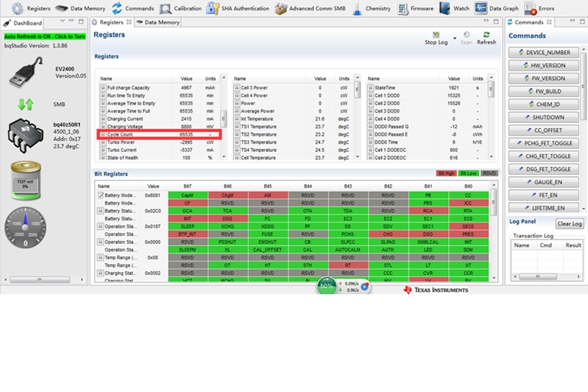Toggle Full charge Capacity row checkbox
The width and height of the screenshot is (588, 392).
click(x=103, y=87)
